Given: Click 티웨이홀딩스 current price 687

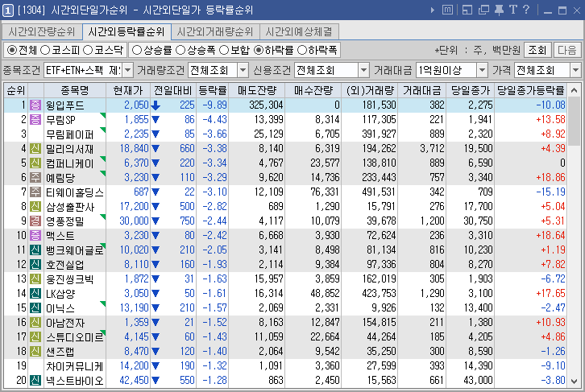Looking at the screenshot, I should pos(141,192).
